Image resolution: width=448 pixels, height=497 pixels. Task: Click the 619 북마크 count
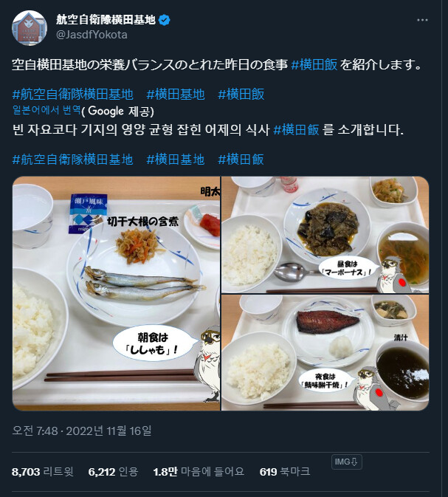point(284,472)
